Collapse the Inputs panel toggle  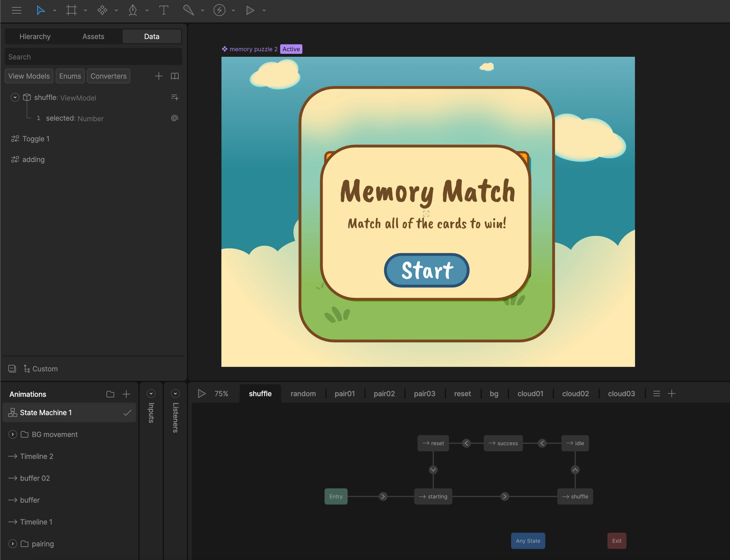tap(151, 394)
